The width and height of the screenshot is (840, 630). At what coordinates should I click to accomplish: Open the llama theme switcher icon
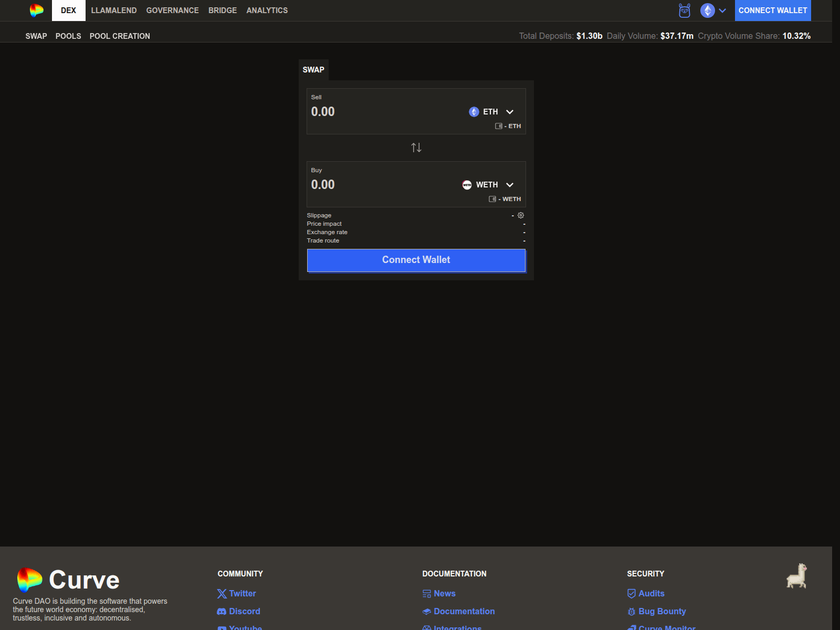685,10
